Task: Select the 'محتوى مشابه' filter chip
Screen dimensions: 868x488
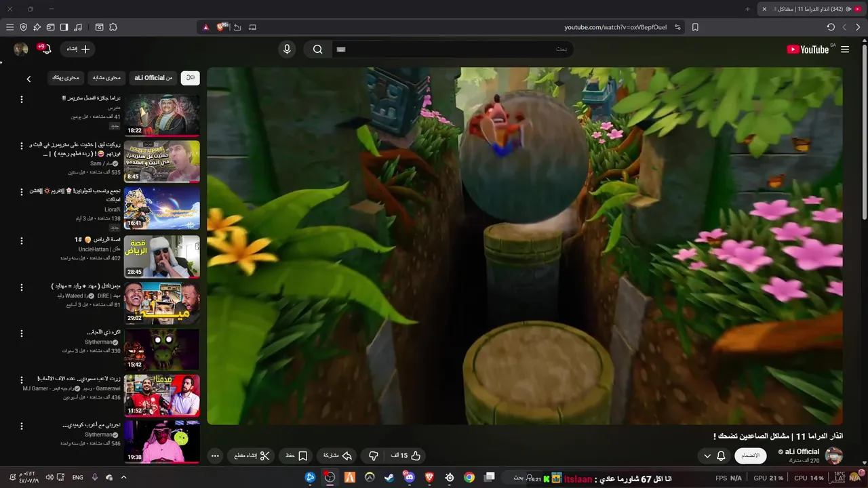Action: (x=107, y=78)
